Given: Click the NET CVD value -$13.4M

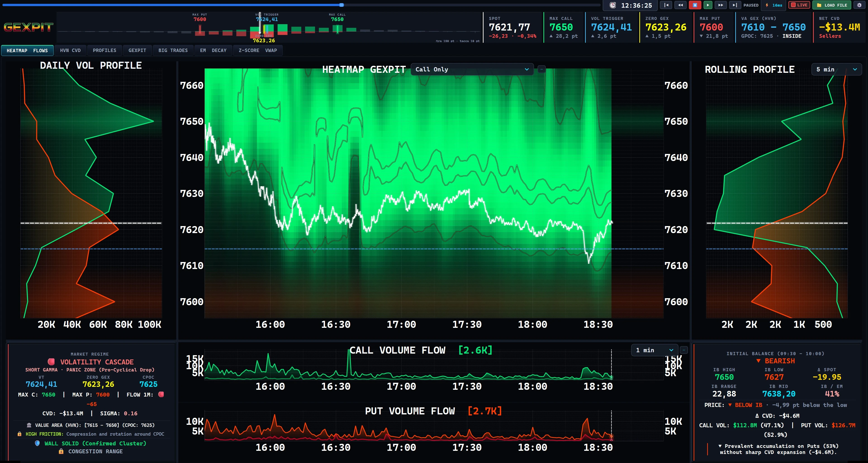Looking at the screenshot, I should click(x=839, y=27).
